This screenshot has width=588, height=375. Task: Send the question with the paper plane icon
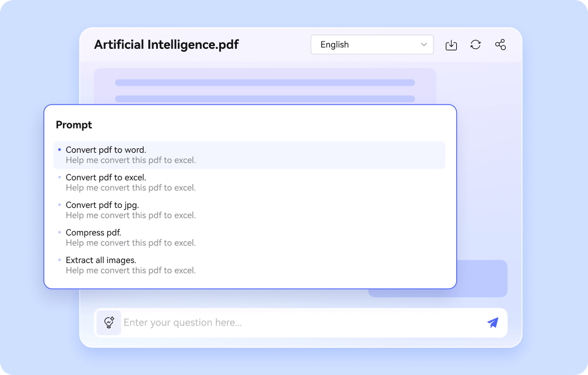tap(493, 323)
